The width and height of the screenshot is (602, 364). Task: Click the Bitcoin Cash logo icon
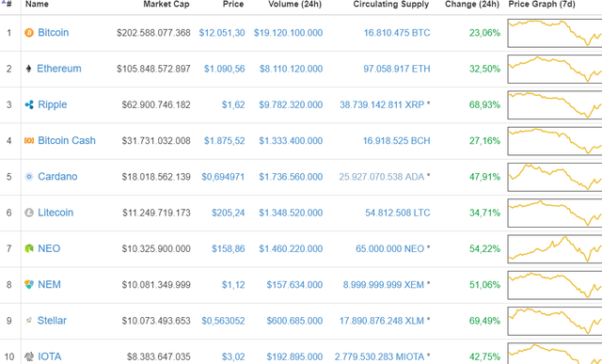(29, 140)
